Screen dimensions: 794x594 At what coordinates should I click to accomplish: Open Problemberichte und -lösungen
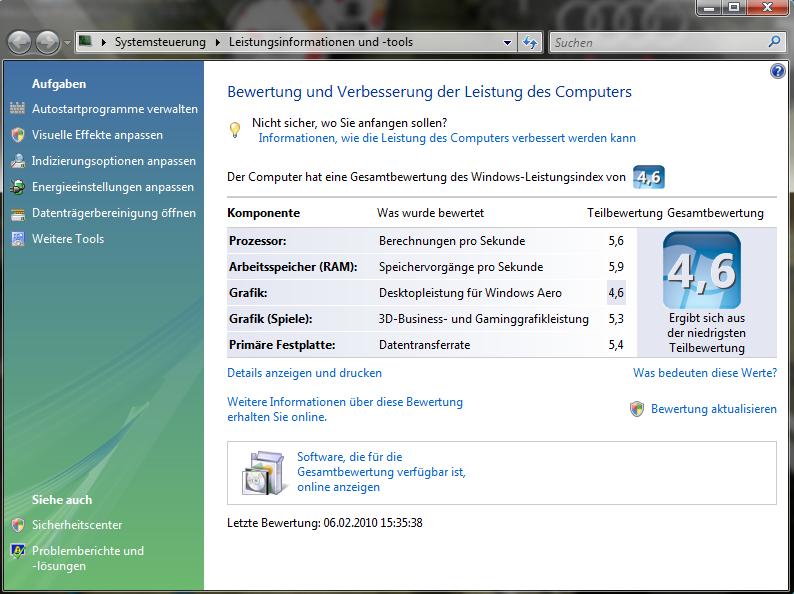pos(88,558)
